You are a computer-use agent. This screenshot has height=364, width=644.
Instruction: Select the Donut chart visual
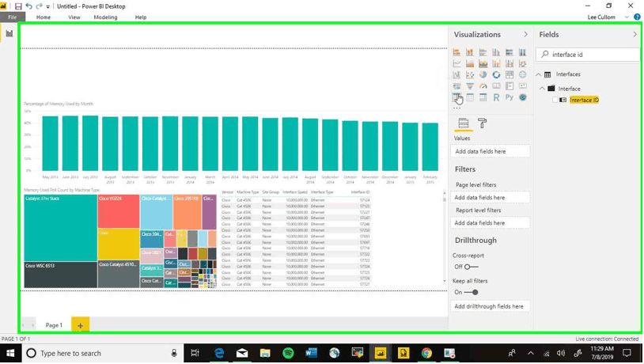(x=496, y=74)
